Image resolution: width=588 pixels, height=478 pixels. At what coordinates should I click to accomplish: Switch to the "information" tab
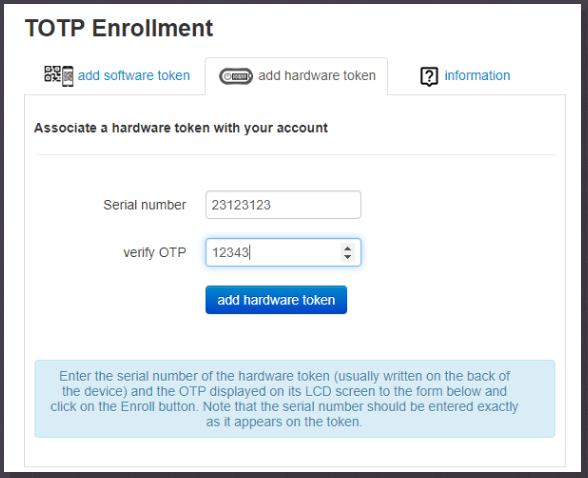pos(477,75)
